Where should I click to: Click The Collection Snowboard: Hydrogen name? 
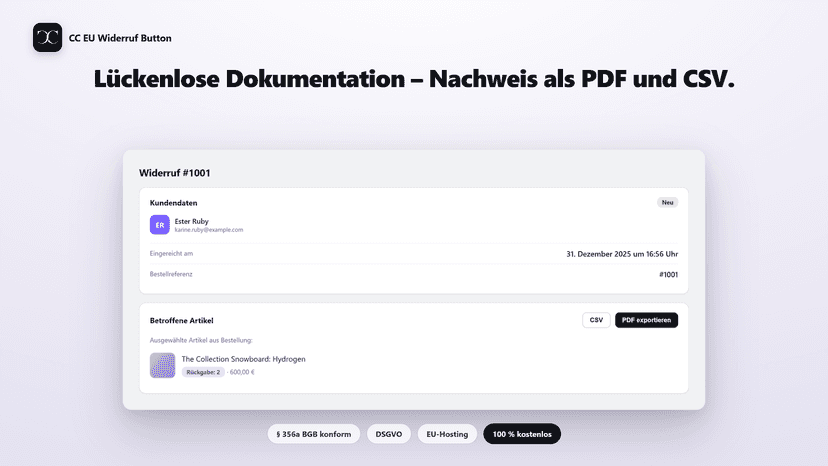tap(243, 359)
